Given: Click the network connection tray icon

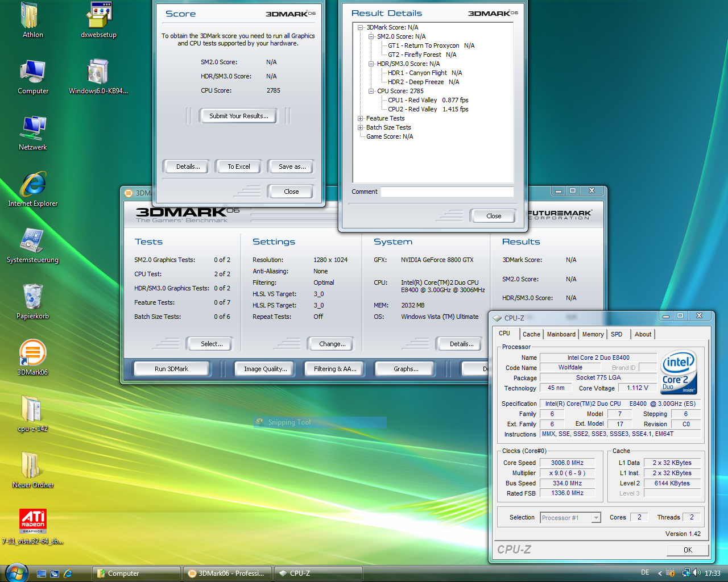Looking at the screenshot, I should pyautogui.click(x=686, y=573).
